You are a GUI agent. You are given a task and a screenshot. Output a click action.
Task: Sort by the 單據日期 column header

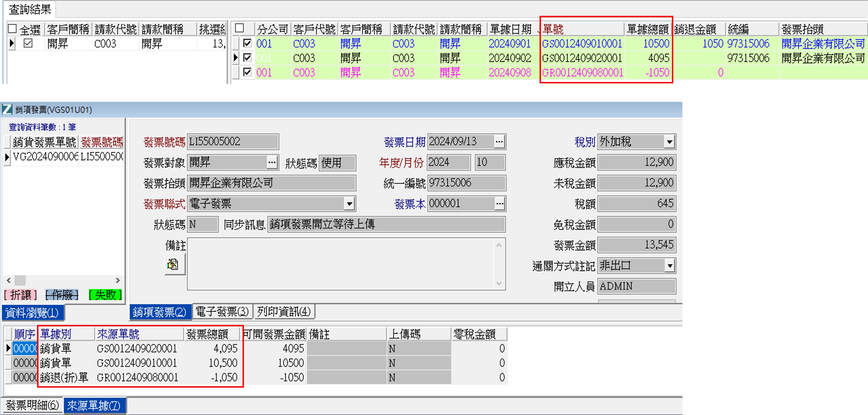(514, 29)
